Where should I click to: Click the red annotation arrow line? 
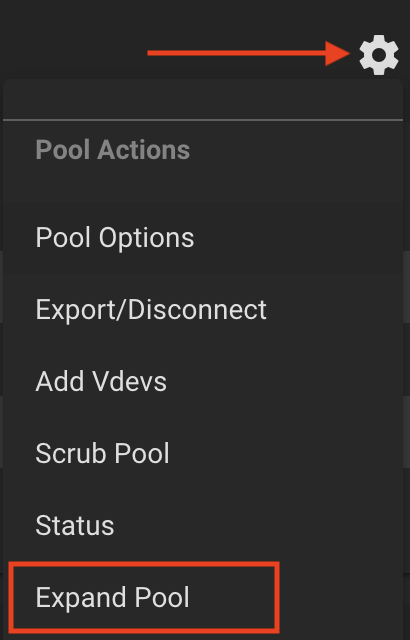237,53
